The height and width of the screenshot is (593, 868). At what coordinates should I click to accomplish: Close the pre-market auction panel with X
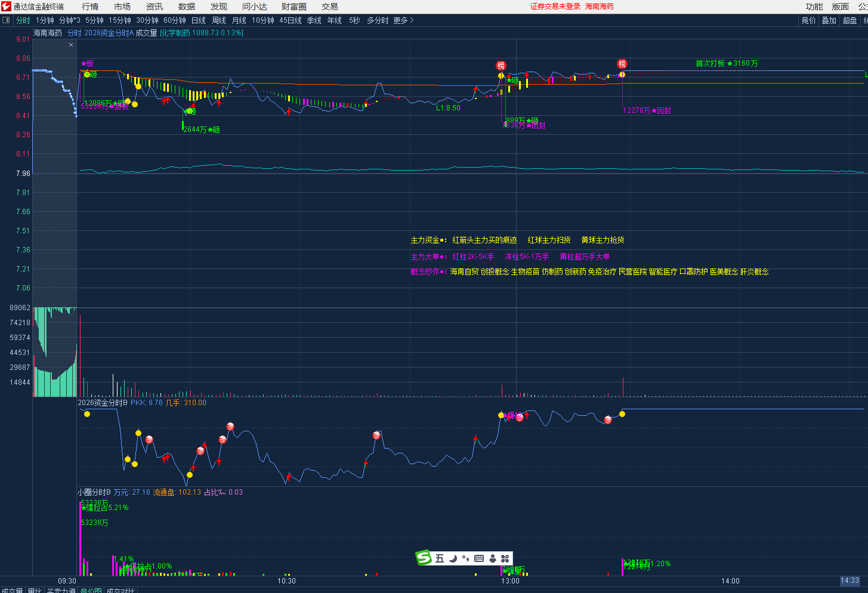pos(71,45)
